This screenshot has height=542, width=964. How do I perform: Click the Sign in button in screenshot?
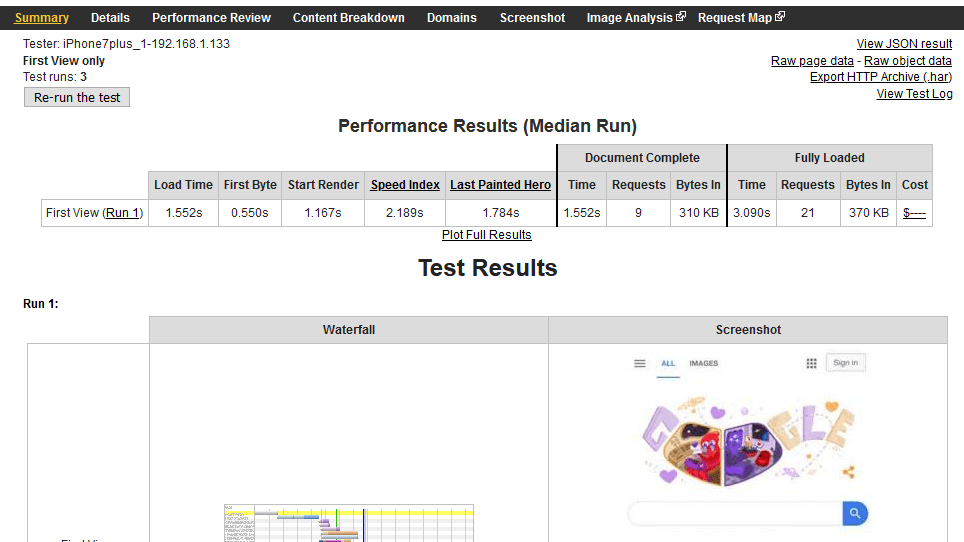[x=845, y=363]
